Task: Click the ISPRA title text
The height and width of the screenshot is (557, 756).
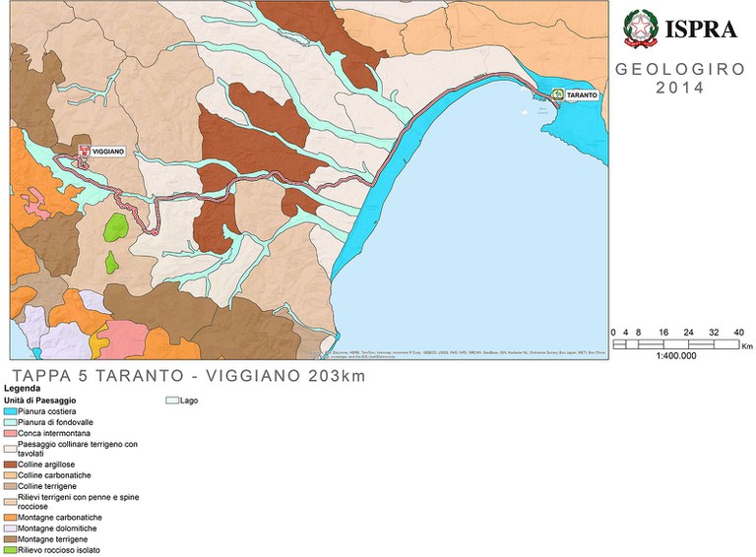Action: click(701, 30)
